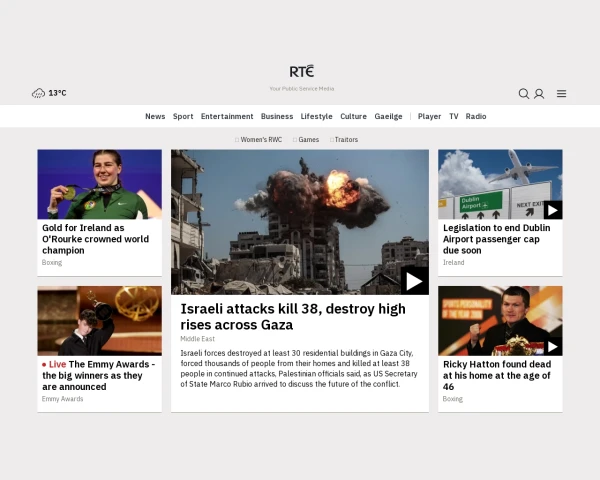Viewport: 600px width, 480px height.
Task: Open the Player link
Action: click(x=429, y=116)
